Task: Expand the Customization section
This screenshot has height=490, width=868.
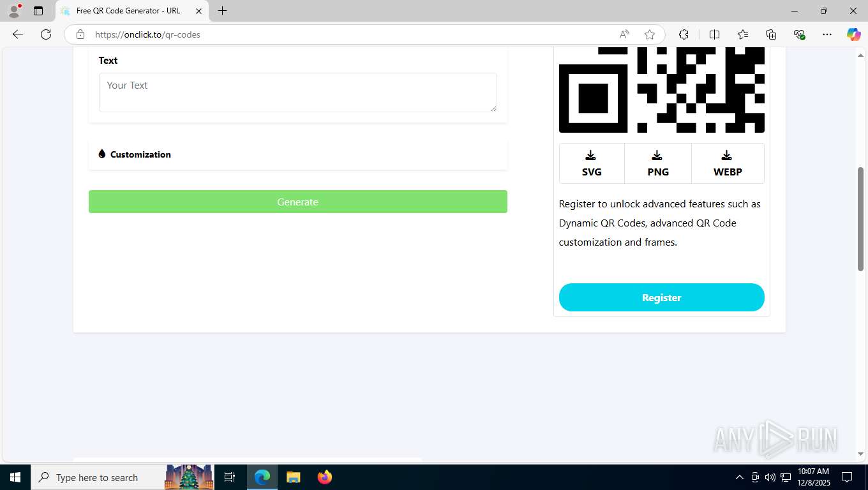Action: 297,154
